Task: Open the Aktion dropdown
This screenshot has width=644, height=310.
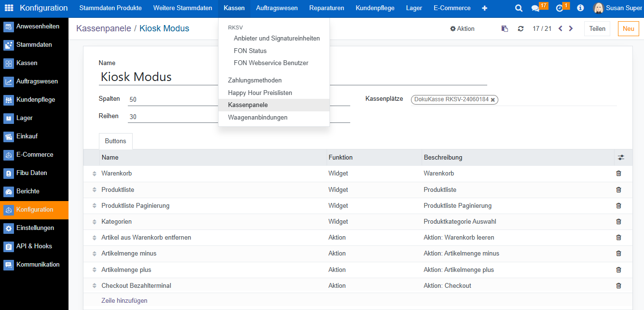Action: pos(462,29)
